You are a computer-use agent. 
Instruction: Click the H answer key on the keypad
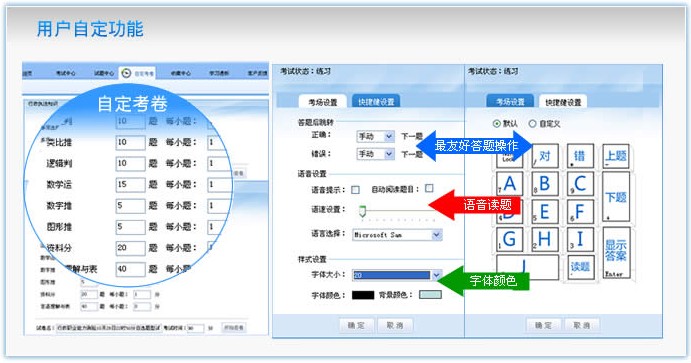tap(545, 239)
